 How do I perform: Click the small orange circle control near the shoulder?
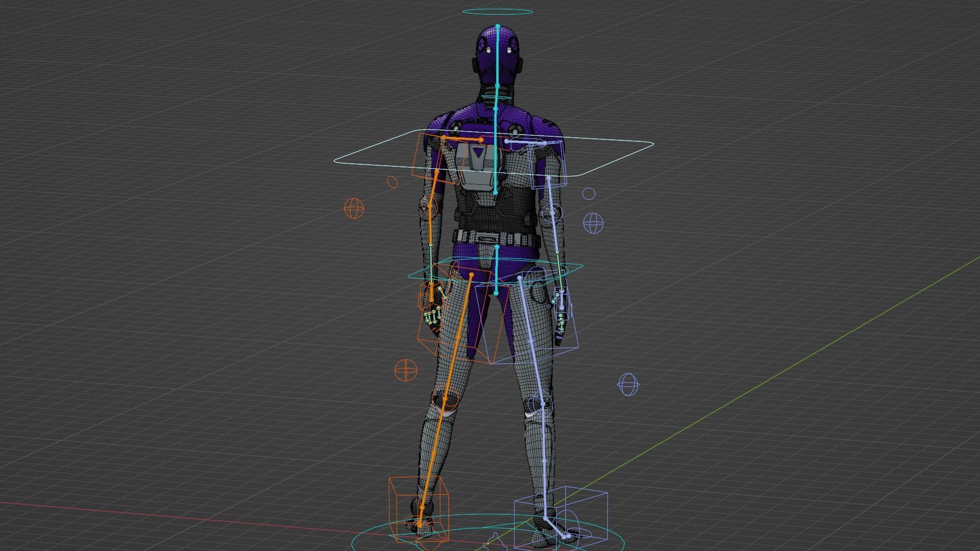(x=392, y=182)
